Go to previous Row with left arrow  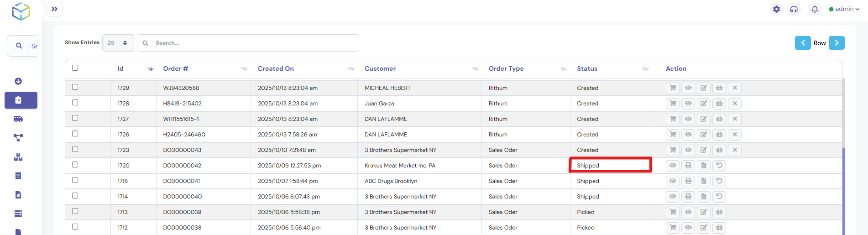803,43
